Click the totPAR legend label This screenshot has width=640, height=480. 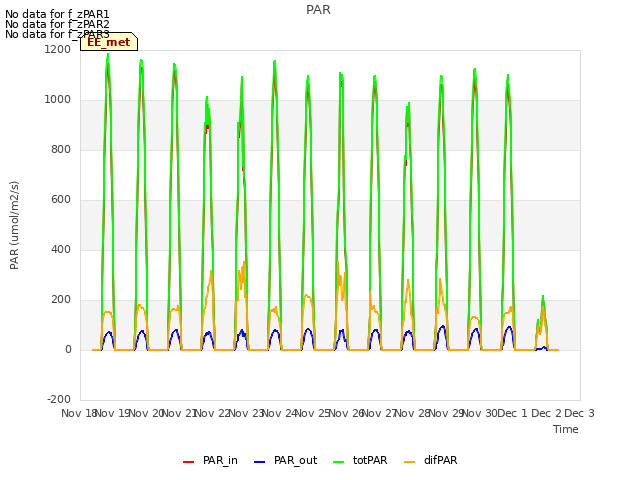tap(370, 460)
